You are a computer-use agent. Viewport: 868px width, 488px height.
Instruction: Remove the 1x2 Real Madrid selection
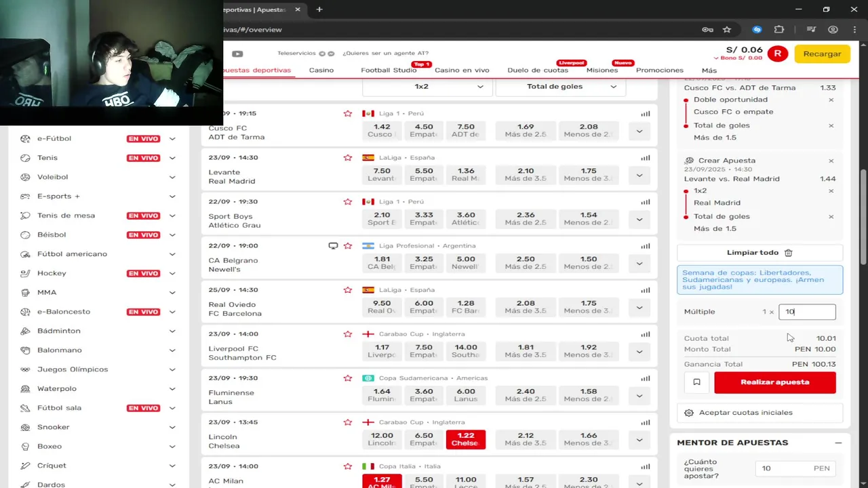[x=831, y=190]
